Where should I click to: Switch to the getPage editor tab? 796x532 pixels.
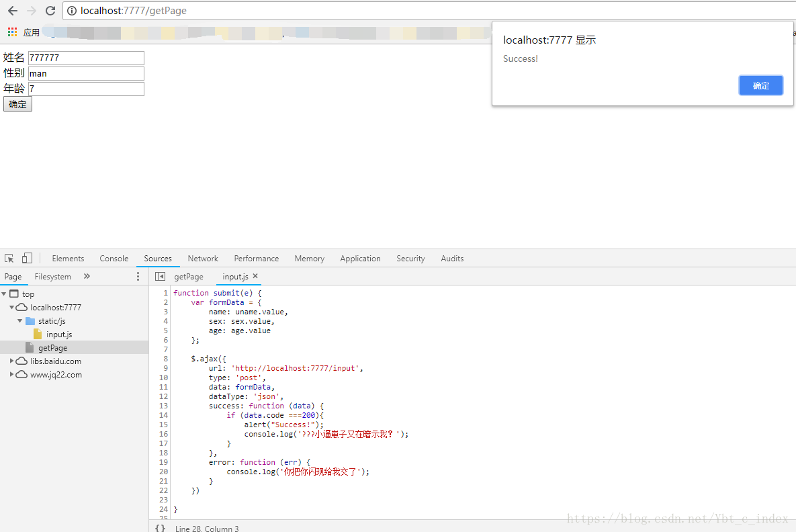click(x=189, y=277)
